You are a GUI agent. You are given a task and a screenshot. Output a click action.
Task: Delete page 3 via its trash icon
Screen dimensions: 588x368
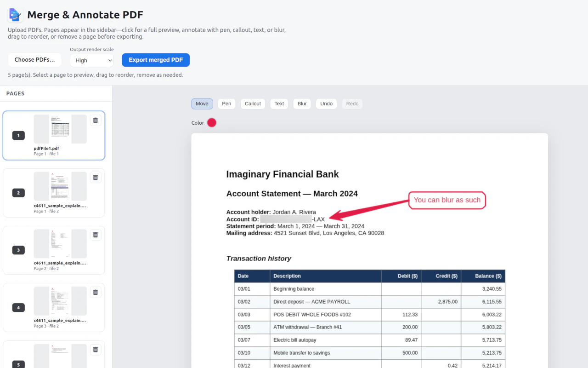[96, 235]
